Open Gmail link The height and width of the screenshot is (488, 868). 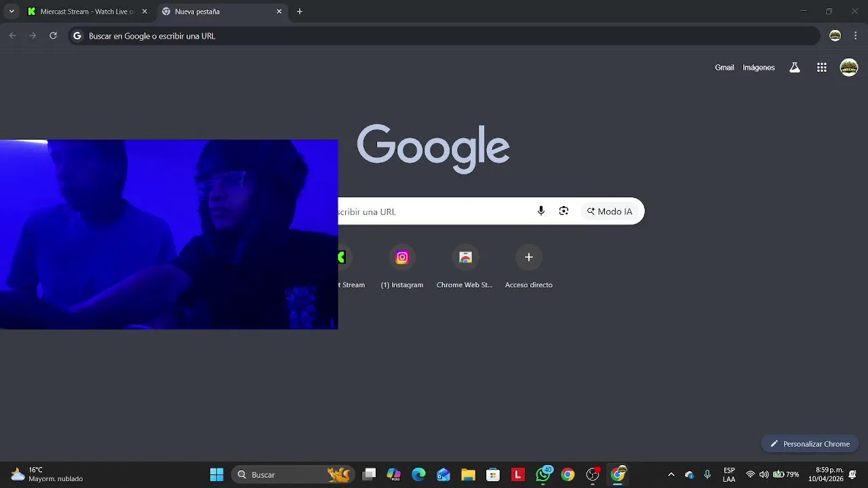[x=724, y=68]
